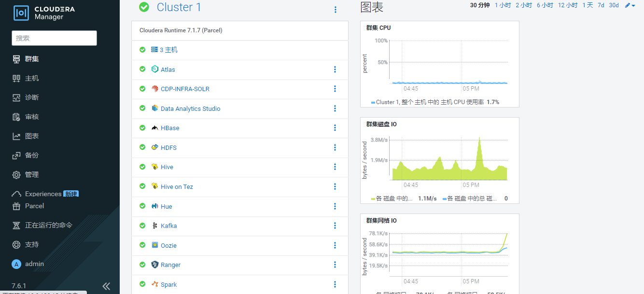Click the green health status of Kafka
This screenshot has width=644, height=294.
pyautogui.click(x=142, y=225)
